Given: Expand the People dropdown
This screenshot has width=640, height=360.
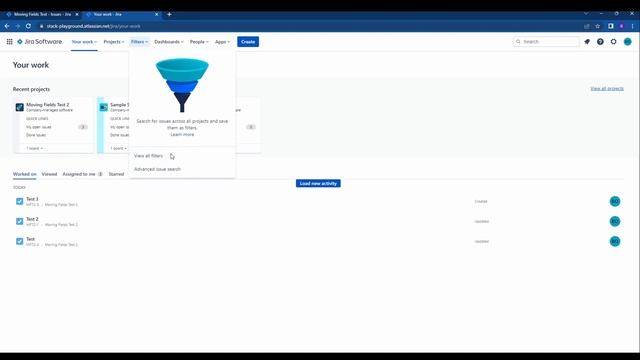Looking at the screenshot, I should point(199,42).
